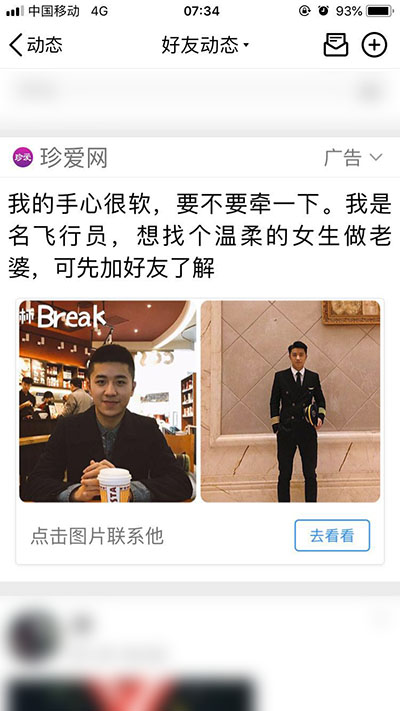This screenshot has height=711, width=400.
Task: Tap the alarm clock status icon
Action: click(323, 11)
